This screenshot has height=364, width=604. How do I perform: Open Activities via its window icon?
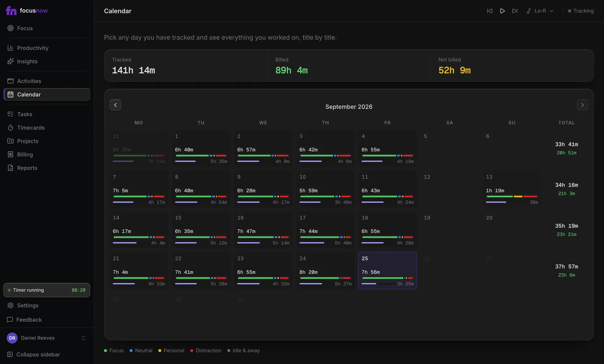pos(10,81)
